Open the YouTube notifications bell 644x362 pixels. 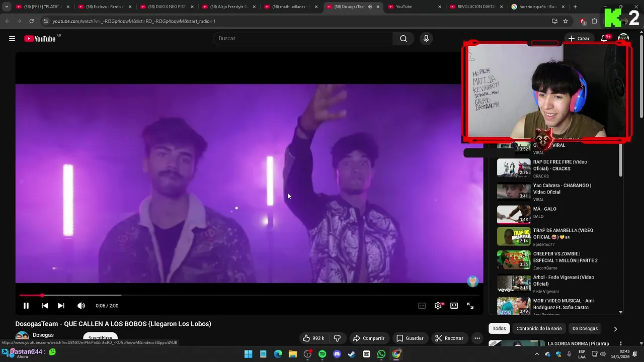point(605,38)
